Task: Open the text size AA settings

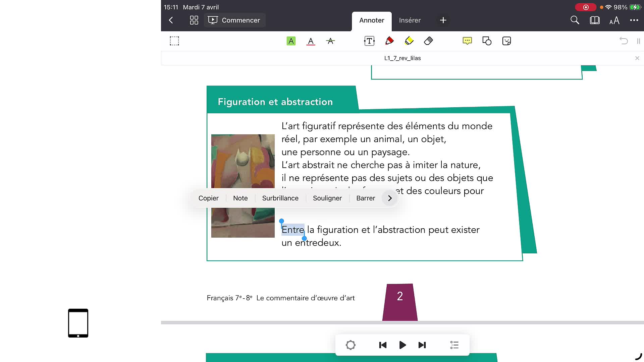Action: 614,21
